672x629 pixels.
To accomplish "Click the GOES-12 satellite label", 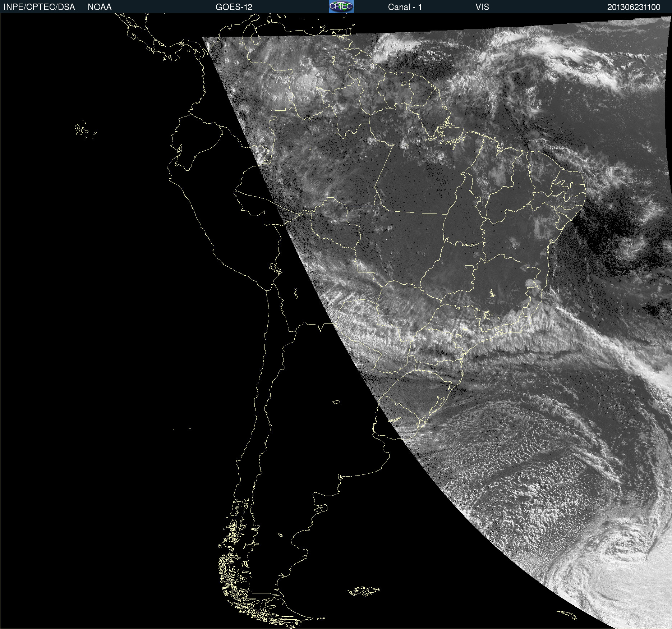I will (234, 7).
